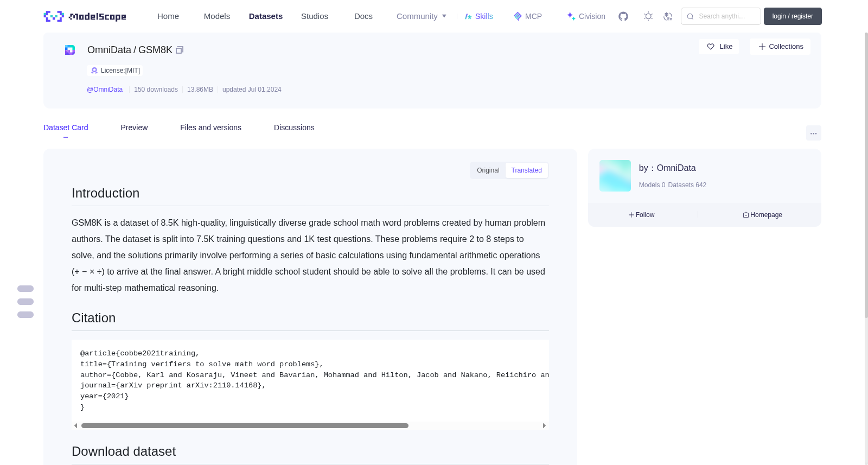Viewport: 868px width, 465px height.
Task: Open the GitHub icon link
Action: click(x=623, y=16)
